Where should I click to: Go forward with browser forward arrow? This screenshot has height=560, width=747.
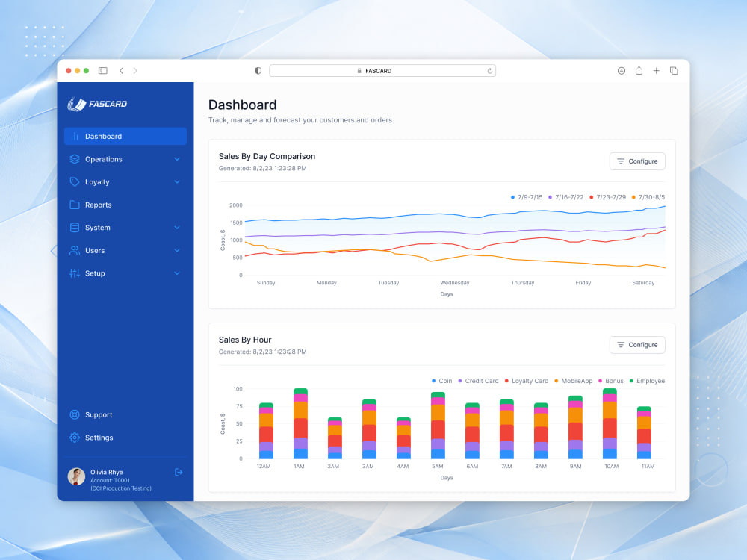[135, 70]
